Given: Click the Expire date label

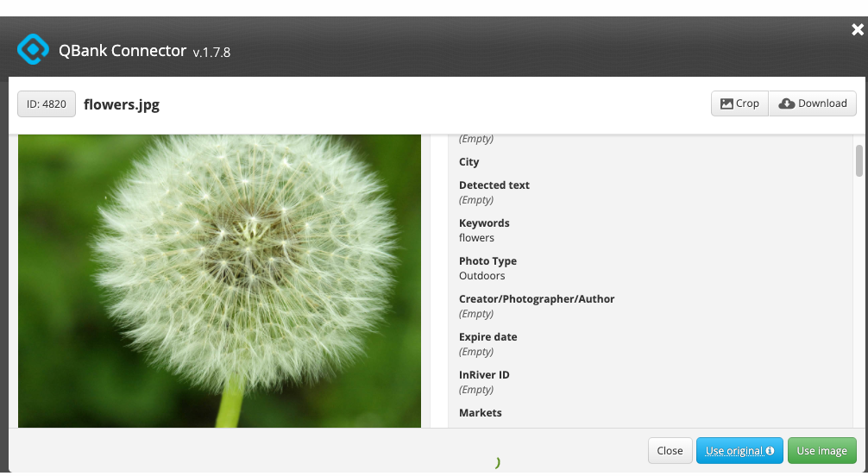Looking at the screenshot, I should tap(487, 336).
